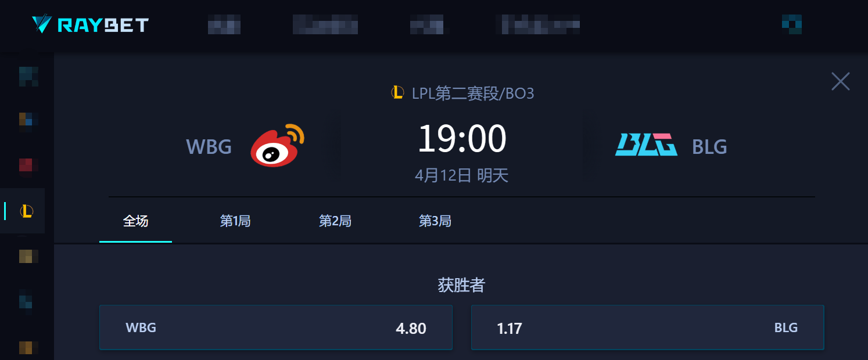This screenshot has width=868, height=360.
Task: Click the 获胜者 market heading
Action: click(x=461, y=285)
